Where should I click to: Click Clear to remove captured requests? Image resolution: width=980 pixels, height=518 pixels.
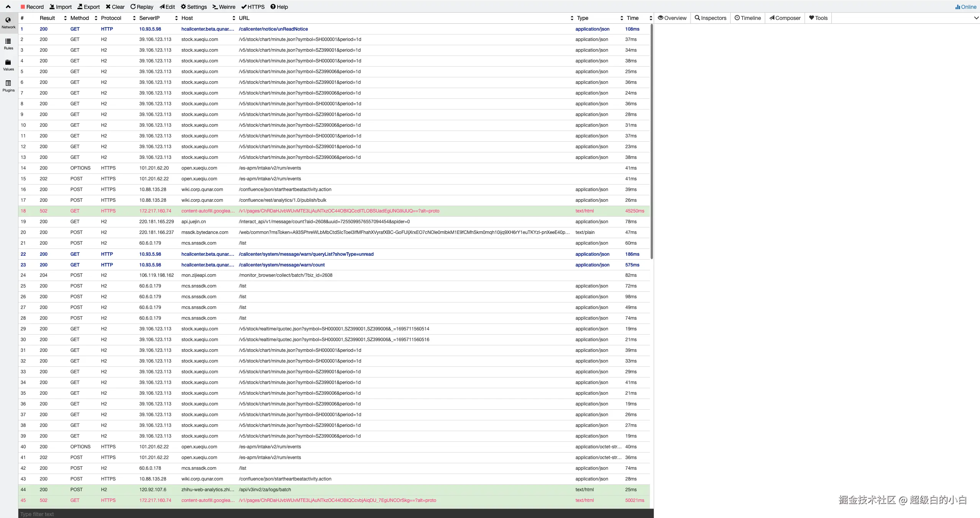click(115, 7)
